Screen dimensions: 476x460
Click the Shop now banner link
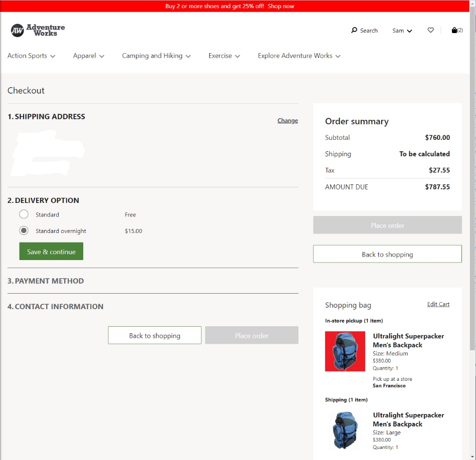coord(281,6)
